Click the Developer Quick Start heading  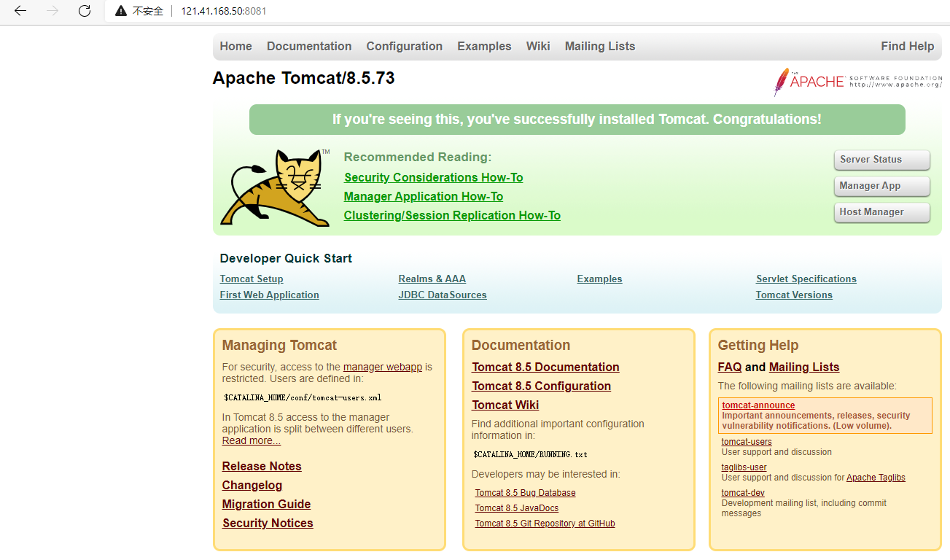tap(286, 258)
